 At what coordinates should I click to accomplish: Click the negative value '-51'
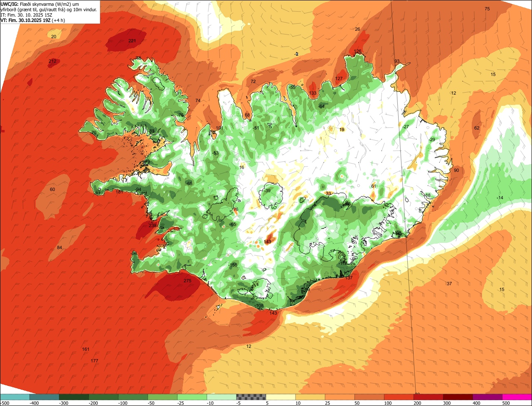[256, 128]
